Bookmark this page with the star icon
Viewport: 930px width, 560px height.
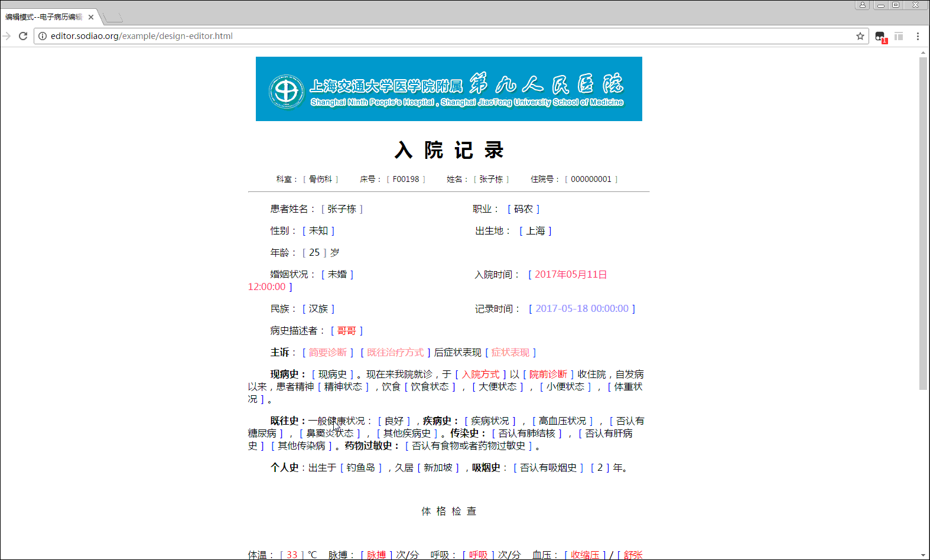(x=860, y=36)
